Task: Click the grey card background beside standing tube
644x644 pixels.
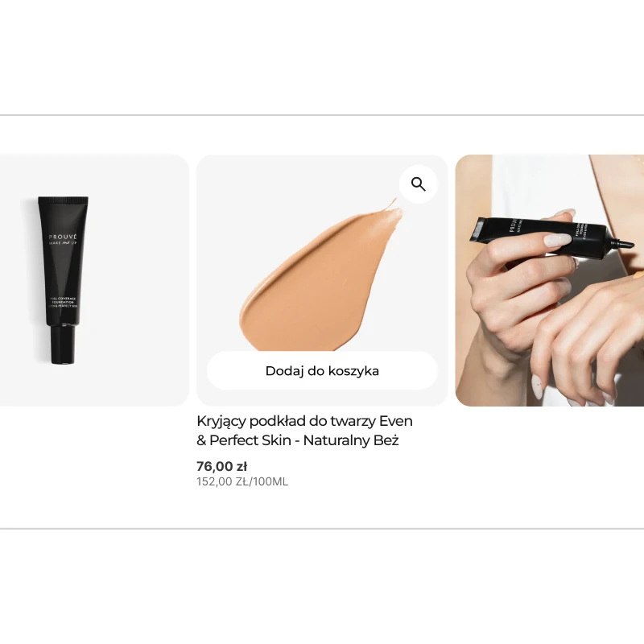Action: 139,280
